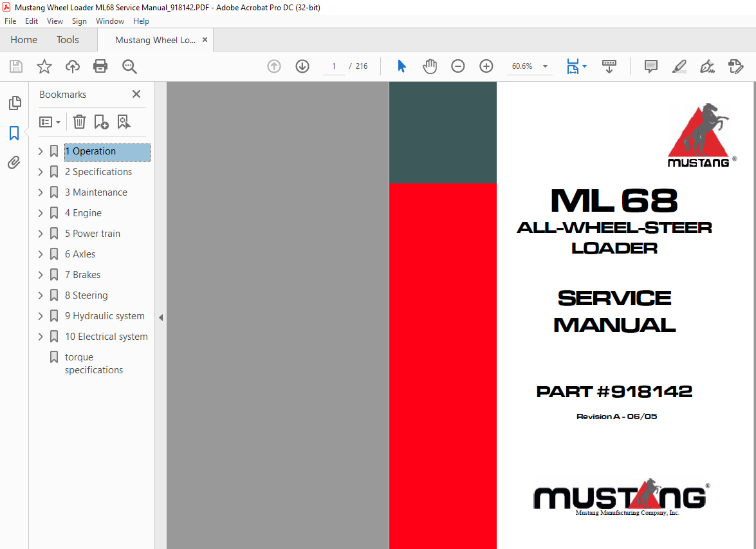This screenshot has width=756, height=549.
Task: Open the Edit menu
Action: coord(32,21)
